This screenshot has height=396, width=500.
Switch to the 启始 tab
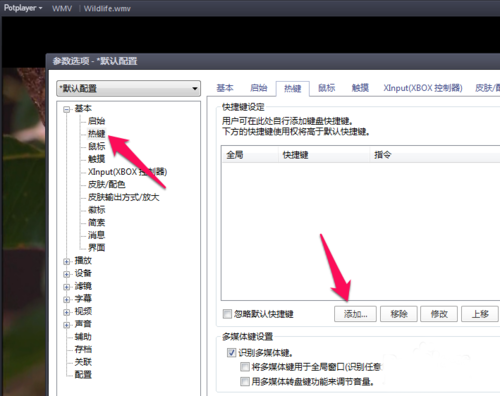(259, 88)
